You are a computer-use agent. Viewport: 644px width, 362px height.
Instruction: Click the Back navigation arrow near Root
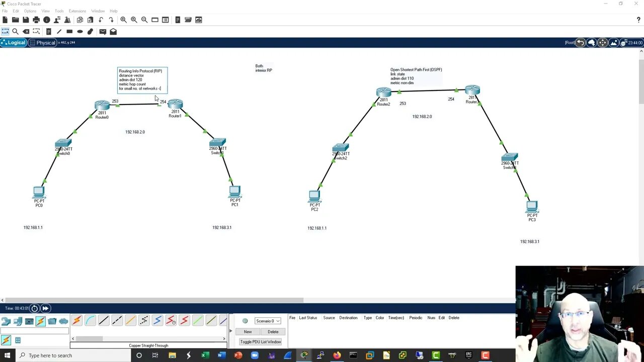(581, 43)
